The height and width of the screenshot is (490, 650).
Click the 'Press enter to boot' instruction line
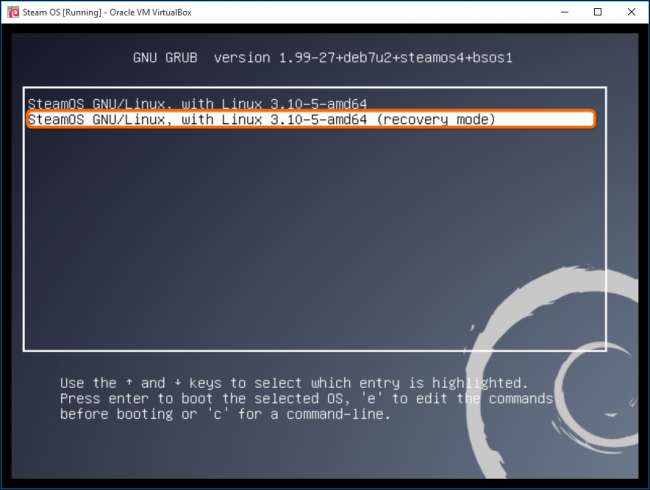click(306, 398)
